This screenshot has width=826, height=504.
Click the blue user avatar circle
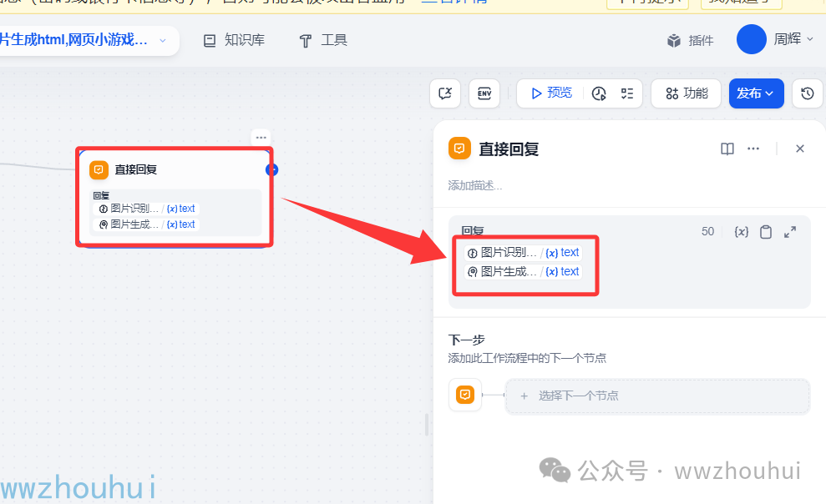pyautogui.click(x=751, y=39)
